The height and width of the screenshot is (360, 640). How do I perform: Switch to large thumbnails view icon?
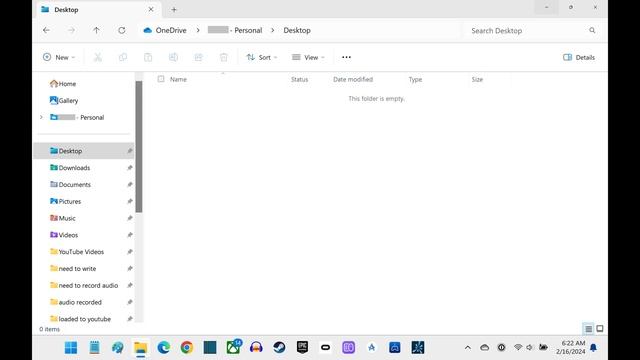pyautogui.click(x=600, y=329)
